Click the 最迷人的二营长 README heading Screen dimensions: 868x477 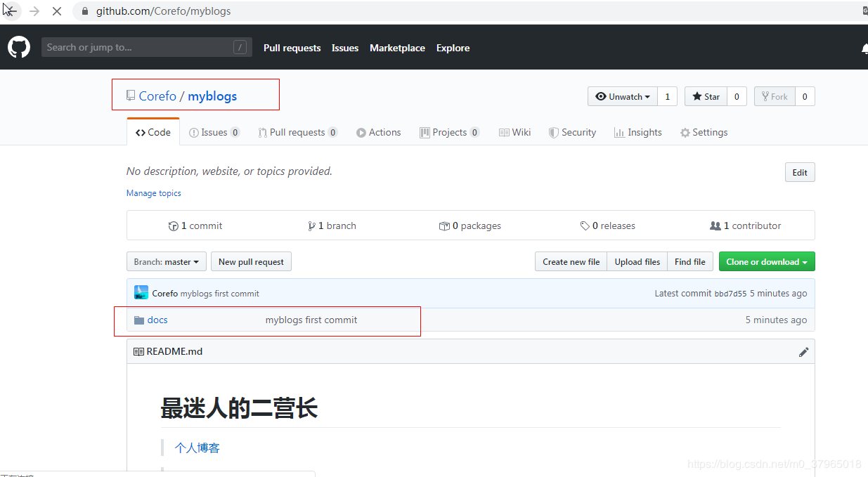pos(239,408)
